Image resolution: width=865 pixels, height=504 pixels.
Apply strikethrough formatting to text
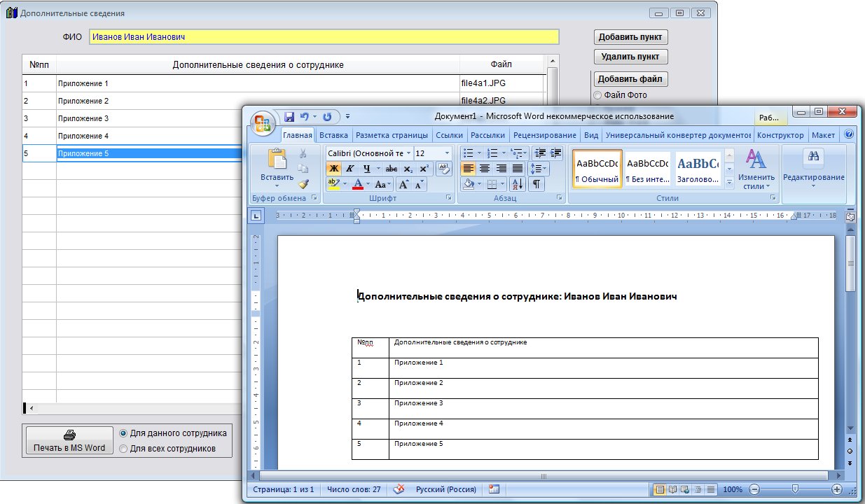[392, 169]
